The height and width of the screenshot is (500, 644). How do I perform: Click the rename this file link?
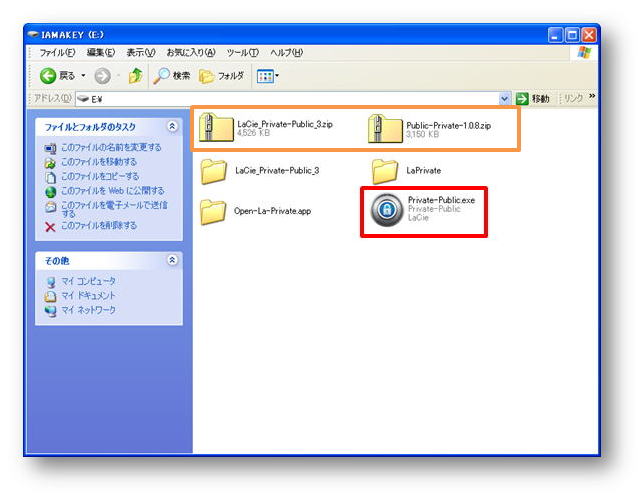click(x=111, y=147)
